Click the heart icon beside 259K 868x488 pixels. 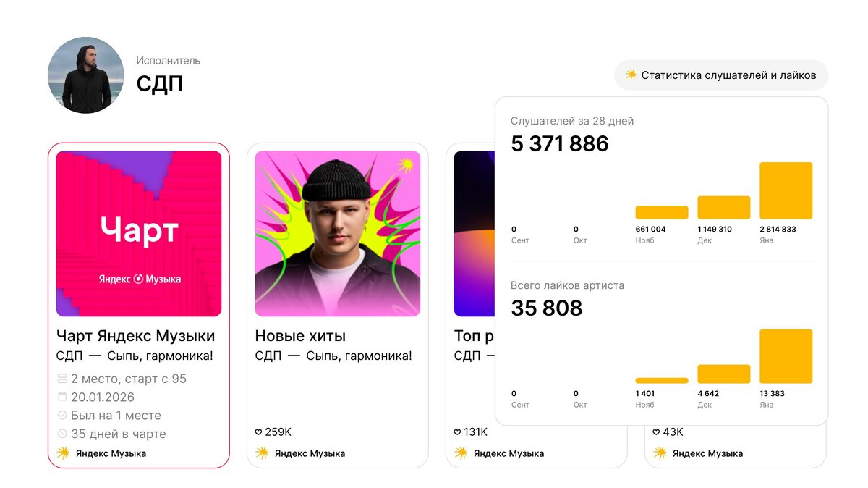coord(258,432)
